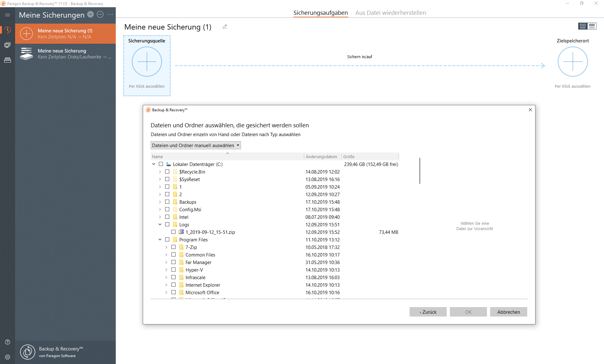Expand the Infrascale folder
The image size is (604, 364).
tap(166, 277)
